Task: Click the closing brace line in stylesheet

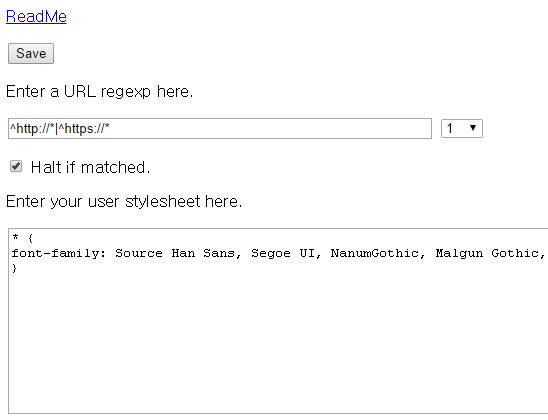Action: tap(14, 268)
